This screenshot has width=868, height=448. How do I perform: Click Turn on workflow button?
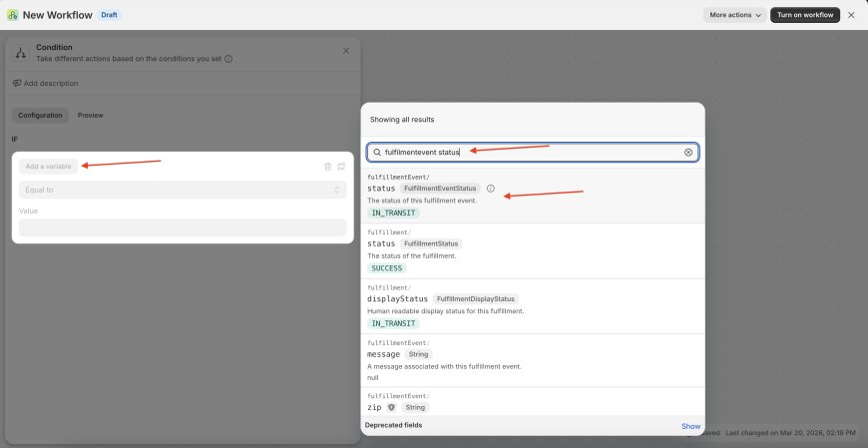click(804, 15)
